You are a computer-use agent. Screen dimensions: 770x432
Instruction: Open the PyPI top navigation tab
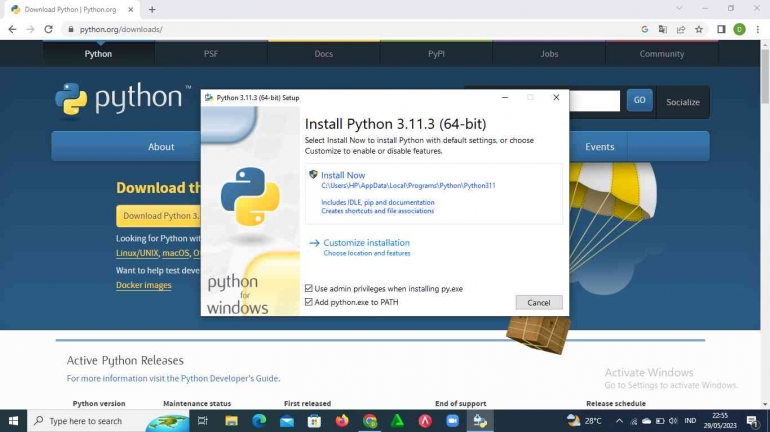[436, 54]
